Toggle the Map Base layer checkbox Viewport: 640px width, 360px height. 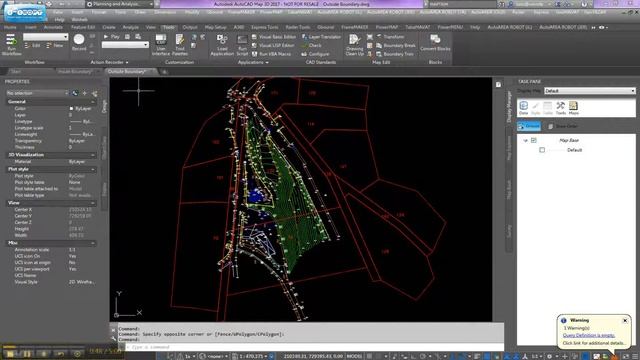[533, 140]
